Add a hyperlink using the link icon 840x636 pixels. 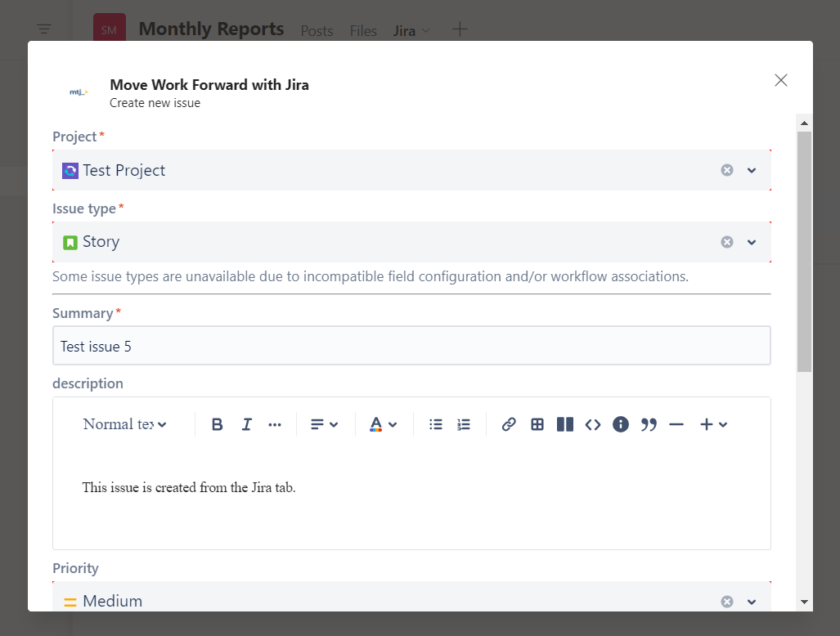pyautogui.click(x=509, y=424)
